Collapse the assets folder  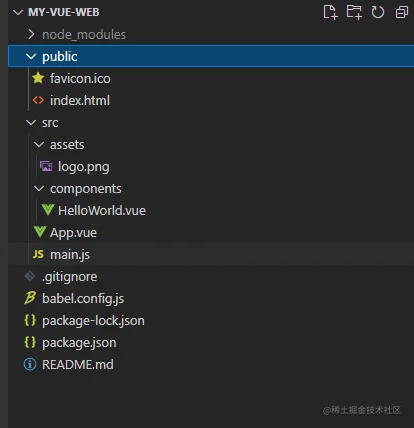39,145
